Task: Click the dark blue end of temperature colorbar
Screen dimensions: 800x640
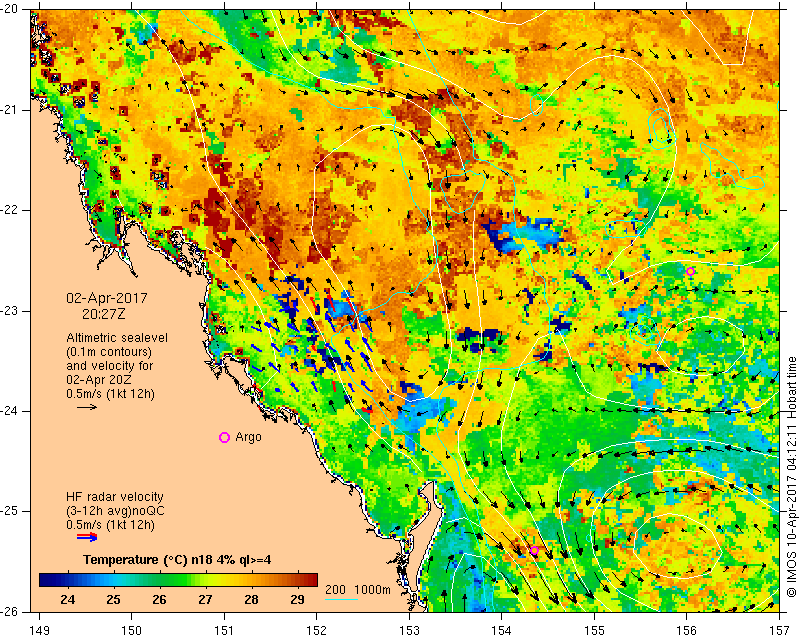Action: tap(46, 580)
